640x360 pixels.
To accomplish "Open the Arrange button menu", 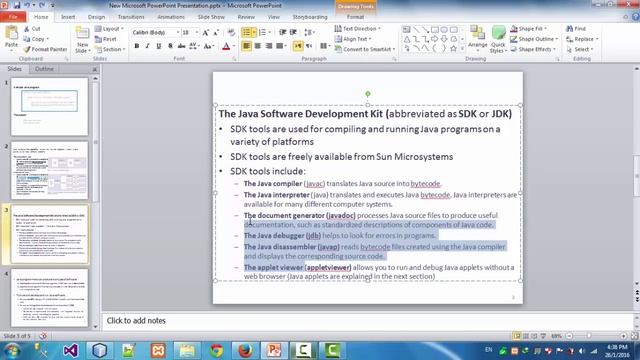I will pyautogui.click(x=478, y=39).
